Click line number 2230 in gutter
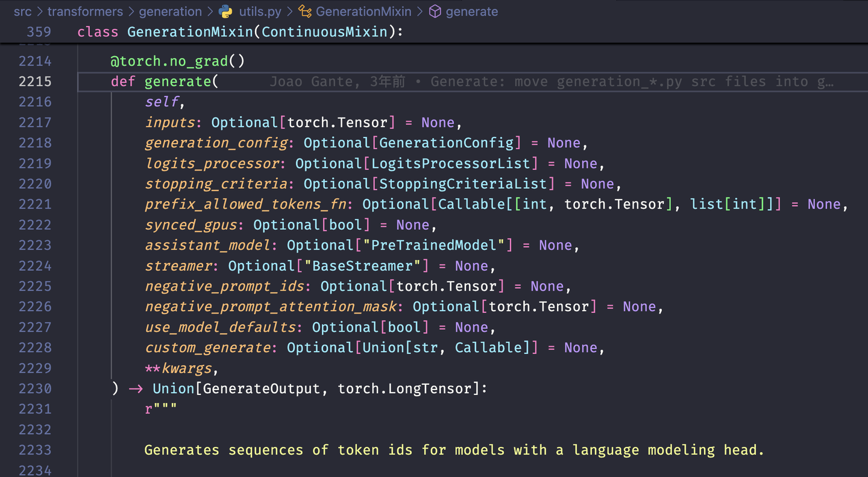The height and width of the screenshot is (477, 868). pyautogui.click(x=35, y=389)
